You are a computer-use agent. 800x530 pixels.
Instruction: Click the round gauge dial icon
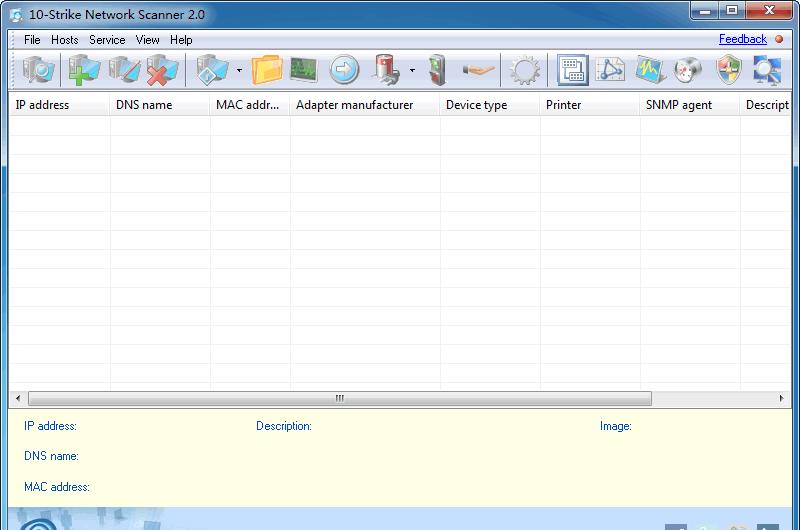coord(688,70)
